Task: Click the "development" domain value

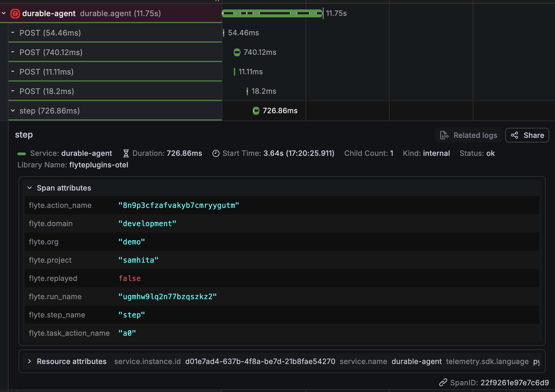Action: tap(147, 224)
